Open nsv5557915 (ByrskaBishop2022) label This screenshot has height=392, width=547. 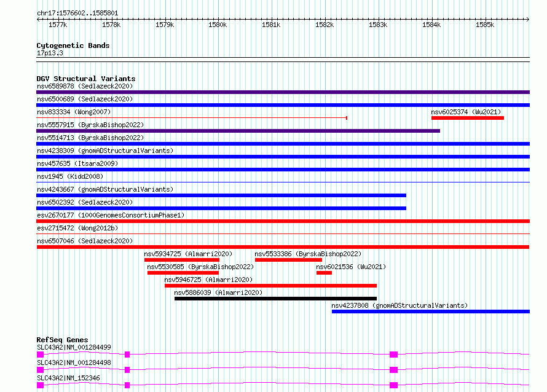[x=90, y=125]
